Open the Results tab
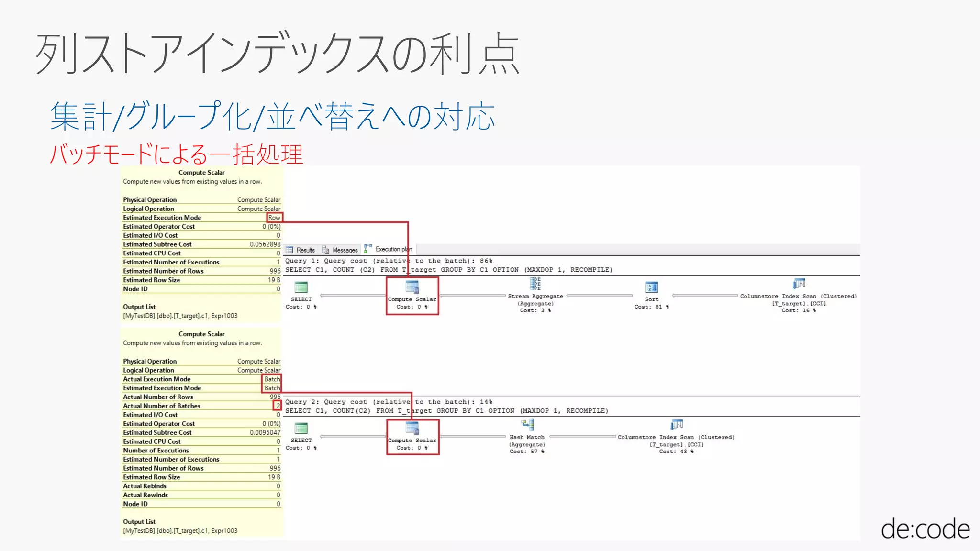The height and width of the screenshot is (551, 980). [x=301, y=250]
